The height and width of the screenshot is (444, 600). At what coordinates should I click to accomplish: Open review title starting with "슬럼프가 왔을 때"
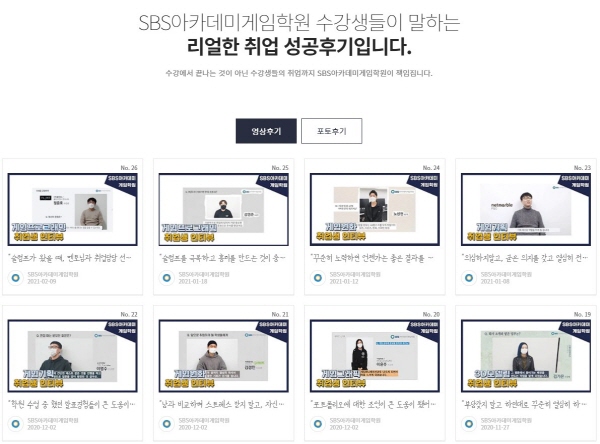(70, 258)
